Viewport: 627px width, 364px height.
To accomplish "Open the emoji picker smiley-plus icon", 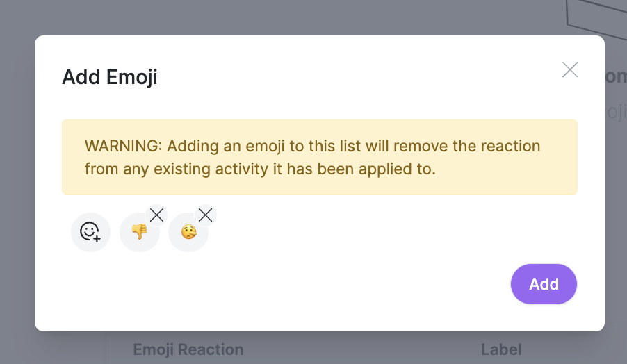I will tap(90, 232).
